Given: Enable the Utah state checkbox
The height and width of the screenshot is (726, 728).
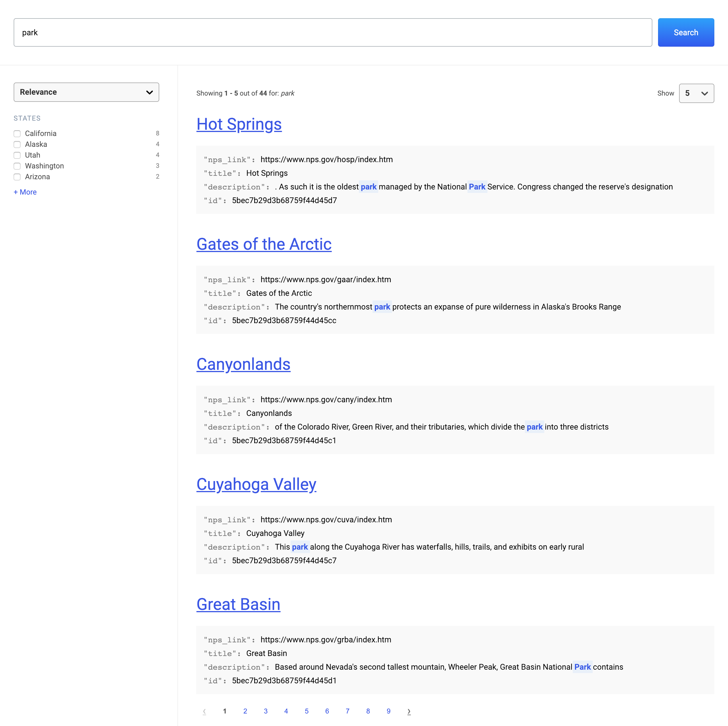Looking at the screenshot, I should coord(17,155).
